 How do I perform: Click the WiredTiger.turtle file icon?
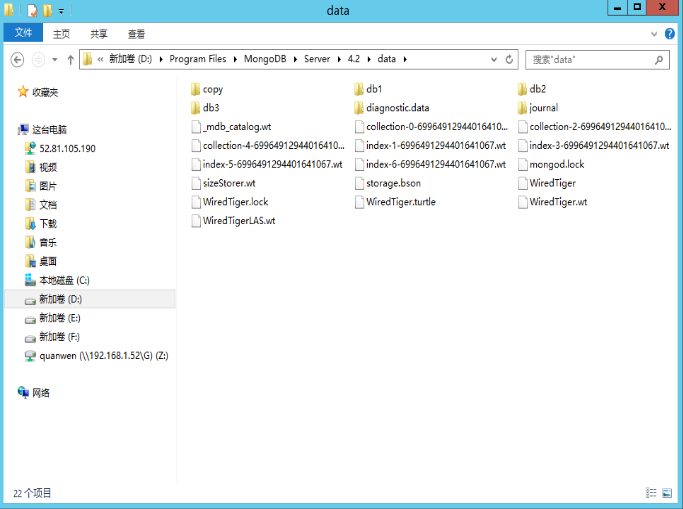[x=359, y=202]
